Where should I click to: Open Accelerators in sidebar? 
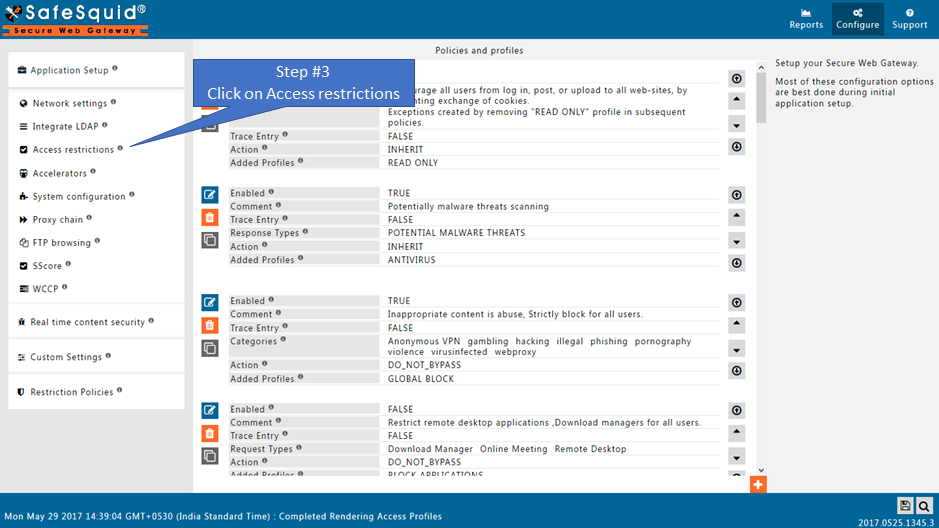pyautogui.click(x=59, y=173)
